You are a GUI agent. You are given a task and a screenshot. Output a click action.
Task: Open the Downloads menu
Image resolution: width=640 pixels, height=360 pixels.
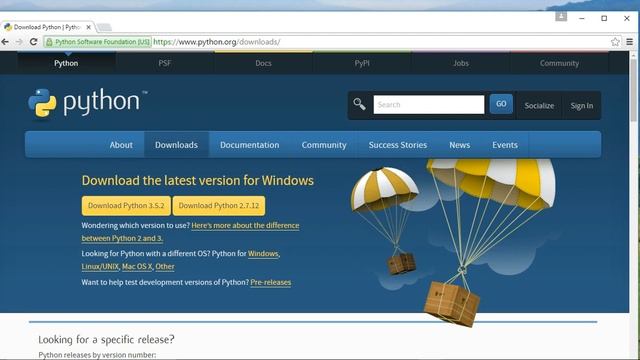tap(176, 145)
